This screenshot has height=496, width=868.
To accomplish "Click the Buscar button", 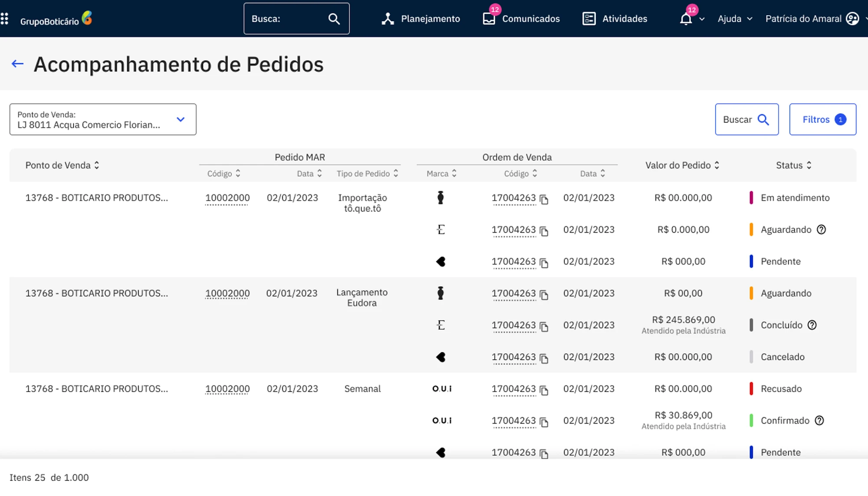I will pos(746,119).
